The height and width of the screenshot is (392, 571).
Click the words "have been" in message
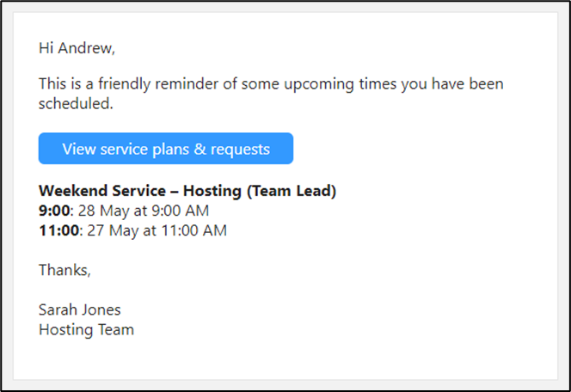tap(467, 83)
